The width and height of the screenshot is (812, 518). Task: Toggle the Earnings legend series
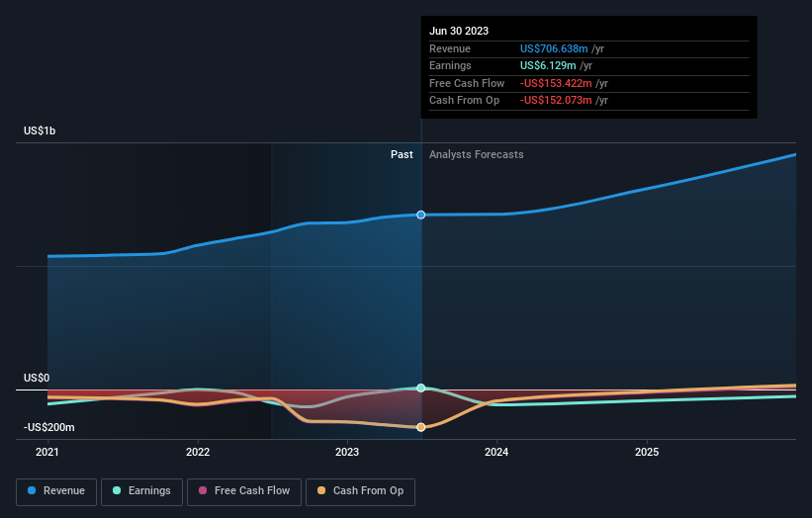[x=141, y=491]
